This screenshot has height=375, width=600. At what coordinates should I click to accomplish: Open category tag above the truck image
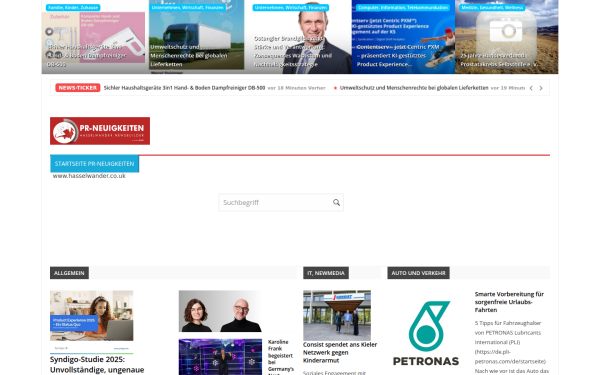coord(188,7)
